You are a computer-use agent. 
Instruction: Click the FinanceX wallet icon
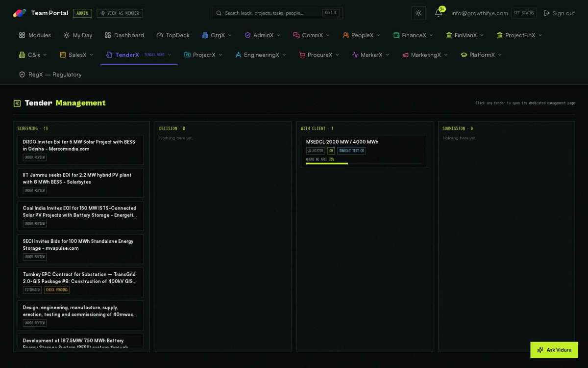[396, 35]
